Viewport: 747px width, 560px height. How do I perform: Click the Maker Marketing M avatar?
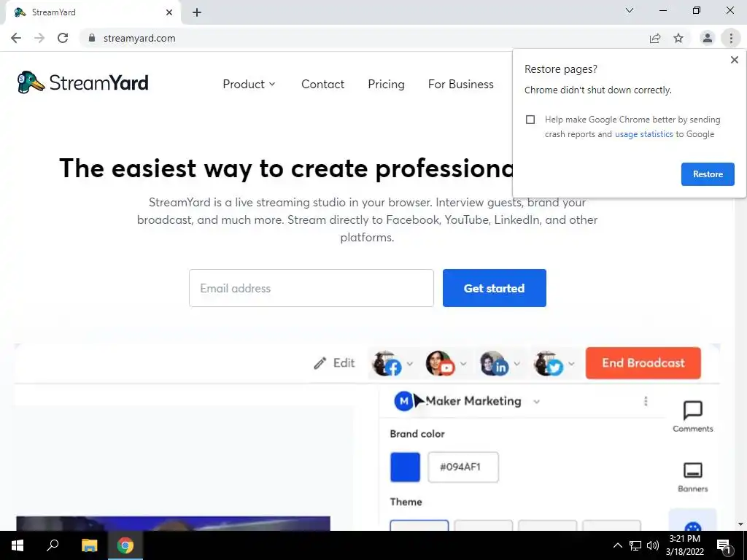[x=403, y=401]
